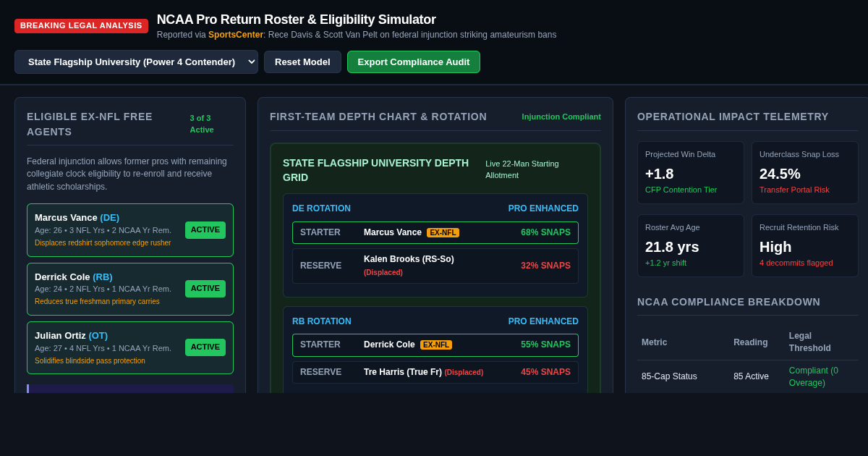Screen dimensions: 868x456
Task: Click the Roster Avg Age 21.8 yrs card
Action: click(691, 245)
